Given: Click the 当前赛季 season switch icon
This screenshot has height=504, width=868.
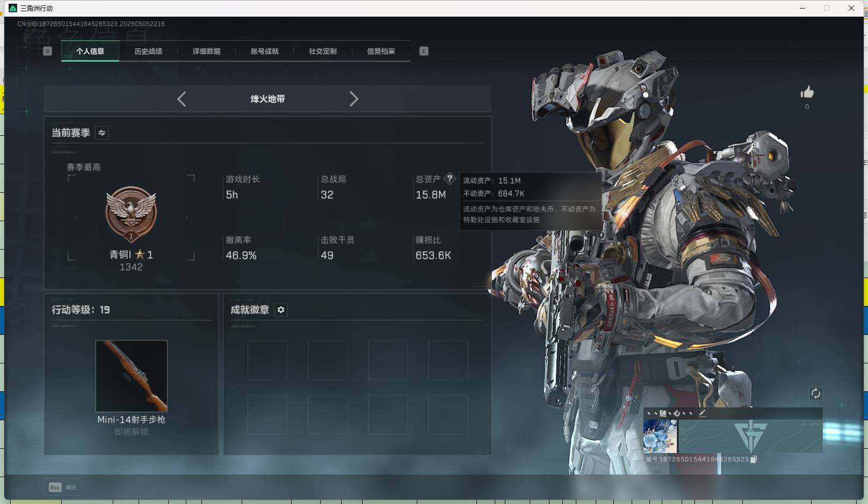Looking at the screenshot, I should pos(102,133).
